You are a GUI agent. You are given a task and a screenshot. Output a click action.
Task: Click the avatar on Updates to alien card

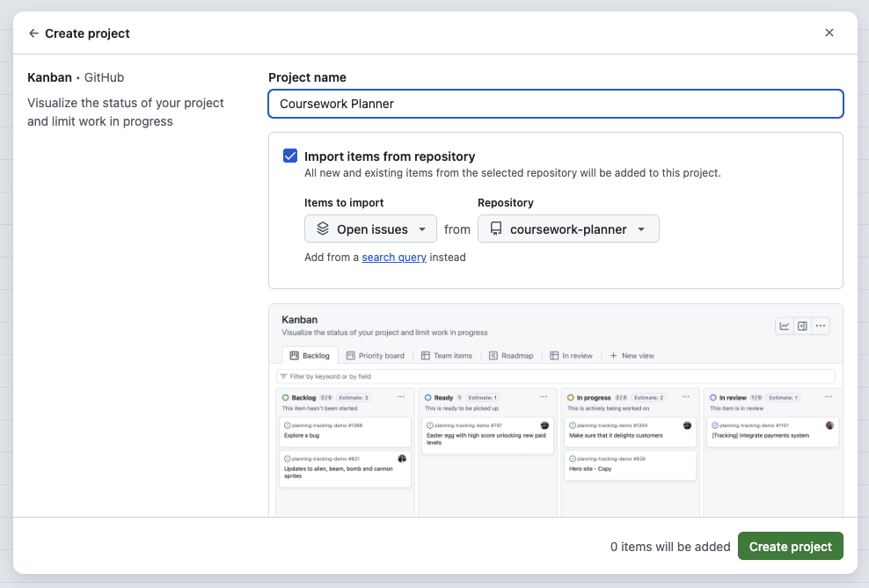point(402,459)
